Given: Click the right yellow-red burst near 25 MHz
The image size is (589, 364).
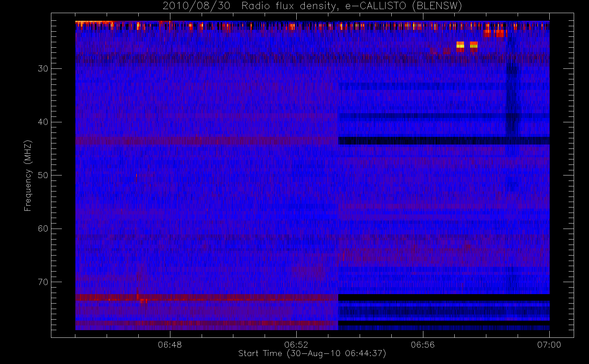Looking at the screenshot, I should [474, 46].
